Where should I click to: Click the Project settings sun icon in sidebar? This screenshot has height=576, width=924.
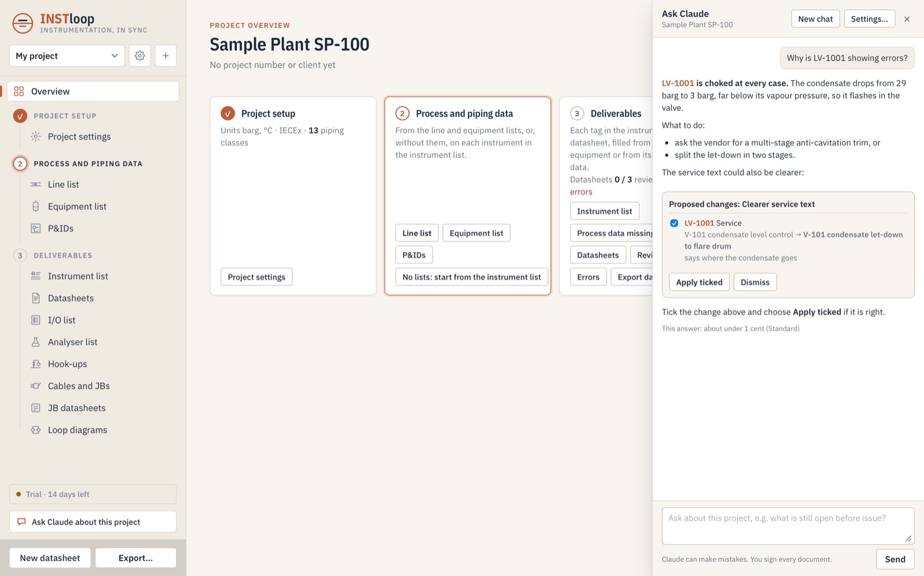point(36,137)
